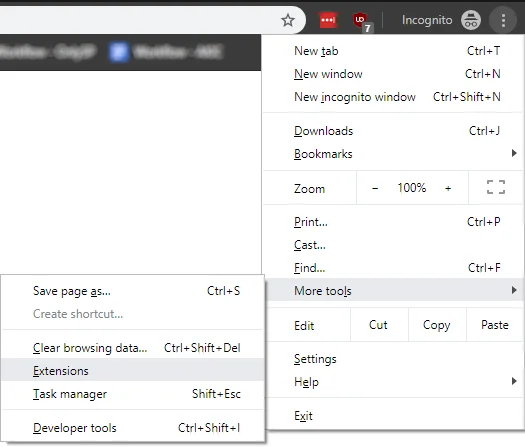525x447 pixels.
Task: Open Task manager from submenu
Action: [133, 394]
